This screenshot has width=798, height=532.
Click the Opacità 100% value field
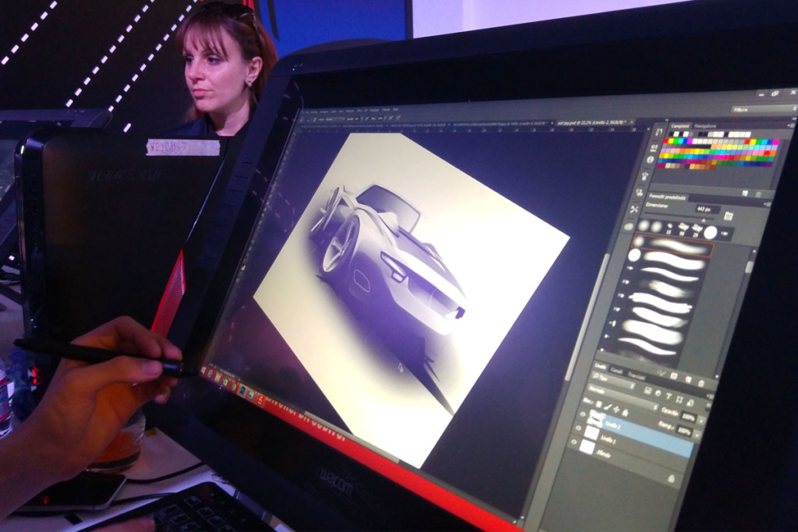687,417
